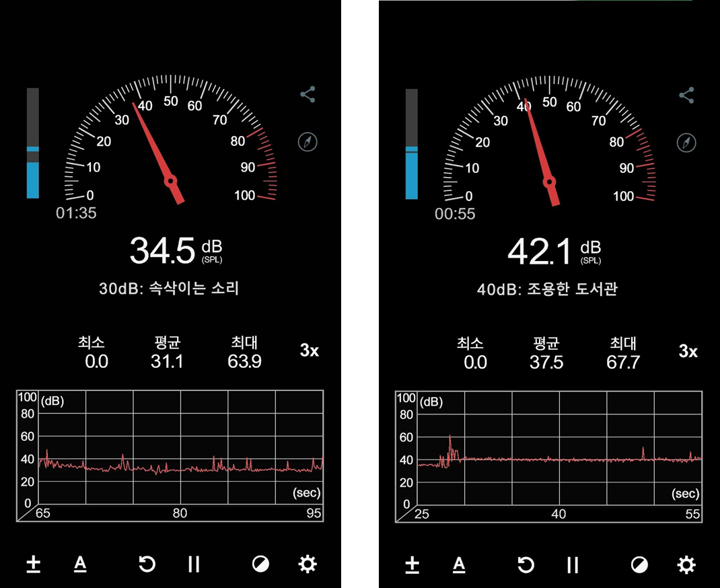Open plus-minus calibration under the 34.5 dB graph

pos(33,564)
